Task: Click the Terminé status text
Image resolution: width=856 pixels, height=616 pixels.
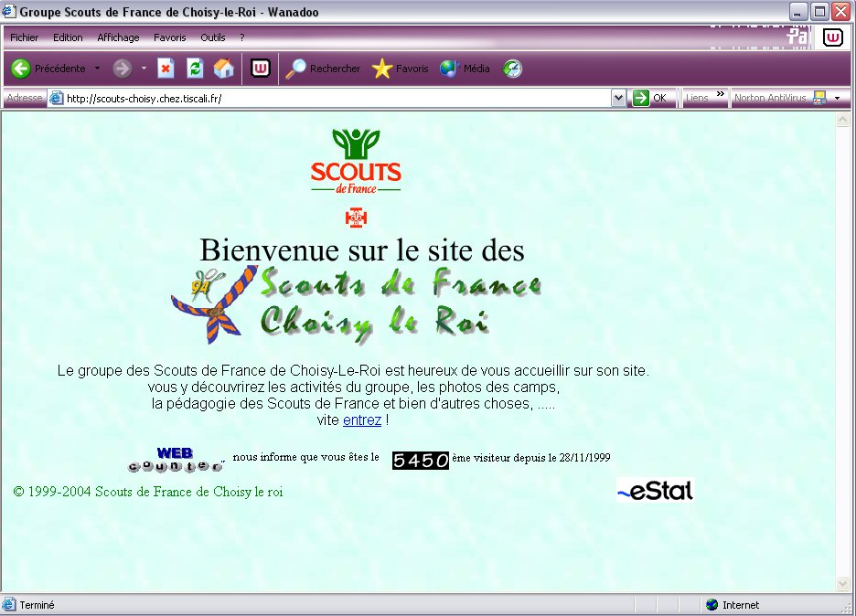Action: (37, 605)
